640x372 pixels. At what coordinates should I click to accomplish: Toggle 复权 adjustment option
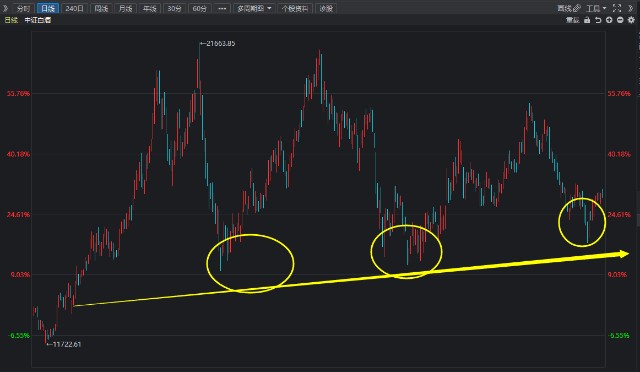573,20
